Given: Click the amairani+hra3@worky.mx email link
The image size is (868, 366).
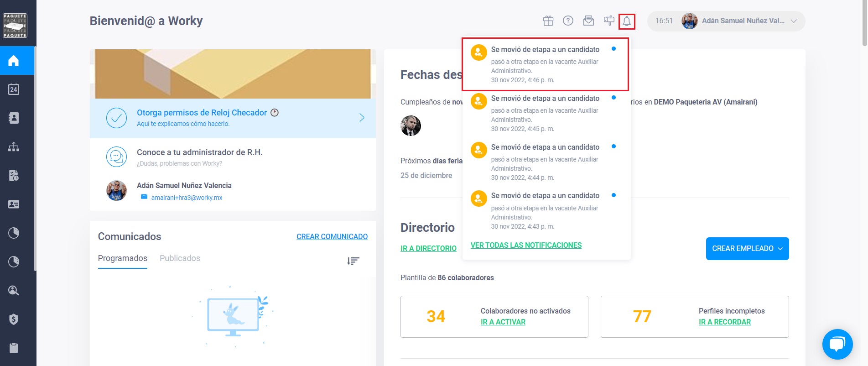Looking at the screenshot, I should 187,198.
